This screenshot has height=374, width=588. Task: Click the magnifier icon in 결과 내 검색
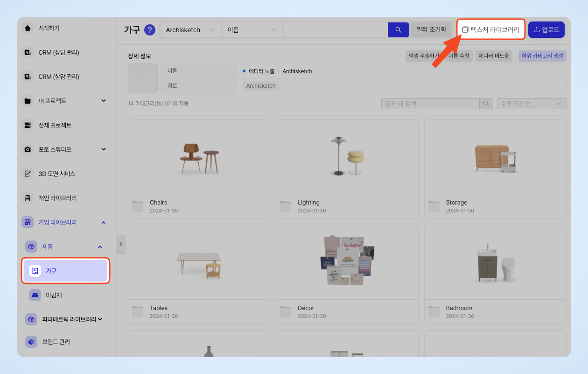tap(486, 104)
